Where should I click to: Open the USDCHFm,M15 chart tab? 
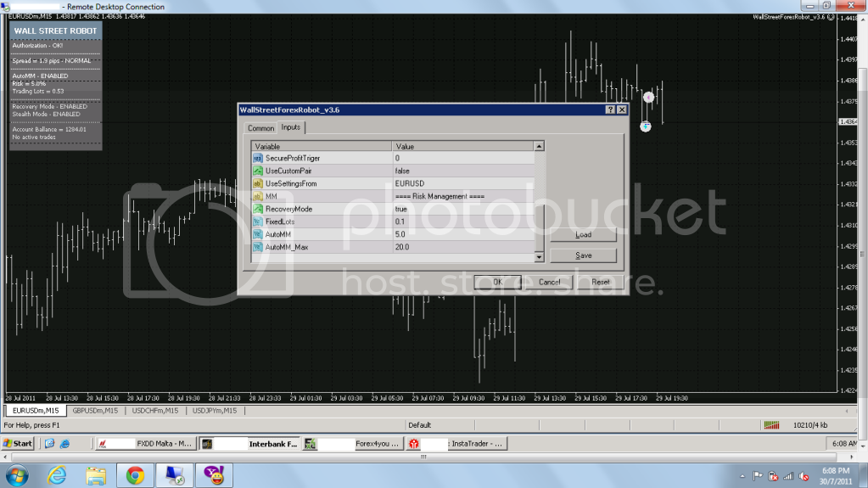(x=155, y=411)
